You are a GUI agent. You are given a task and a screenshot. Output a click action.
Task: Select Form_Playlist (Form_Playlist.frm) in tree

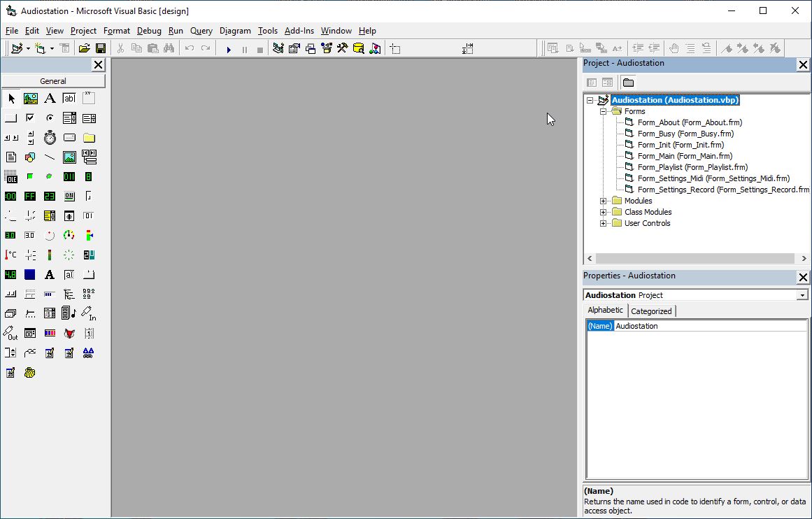tap(692, 167)
